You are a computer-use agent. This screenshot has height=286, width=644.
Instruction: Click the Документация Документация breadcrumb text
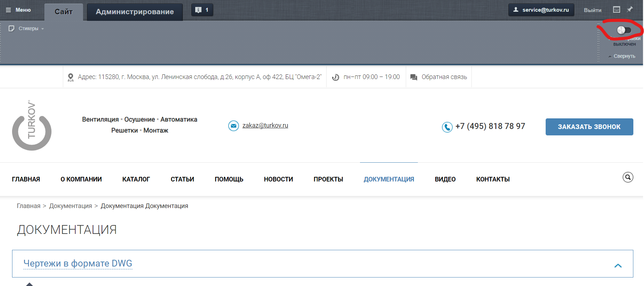click(x=144, y=206)
